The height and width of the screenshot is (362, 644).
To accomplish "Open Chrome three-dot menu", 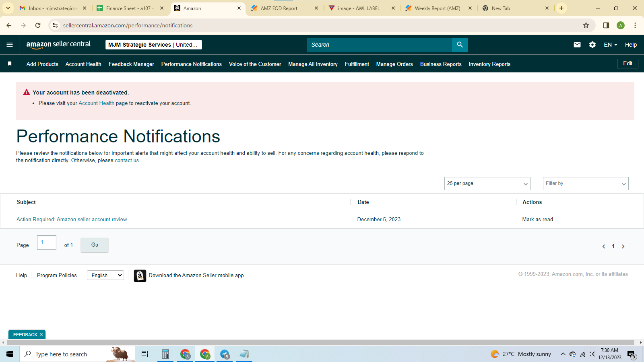I will pos(635,25).
